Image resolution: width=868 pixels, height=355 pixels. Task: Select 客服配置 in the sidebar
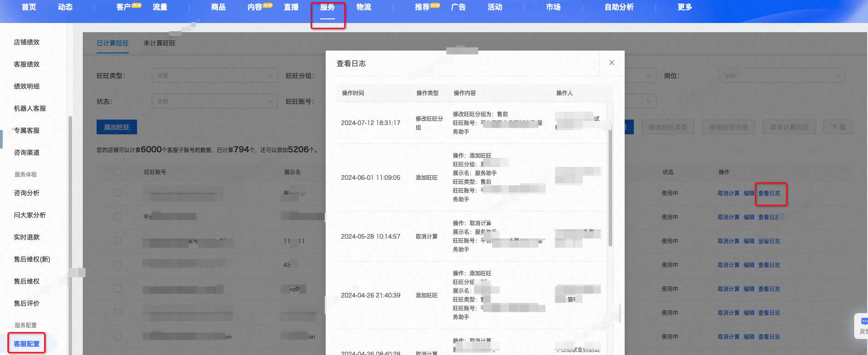tap(27, 344)
